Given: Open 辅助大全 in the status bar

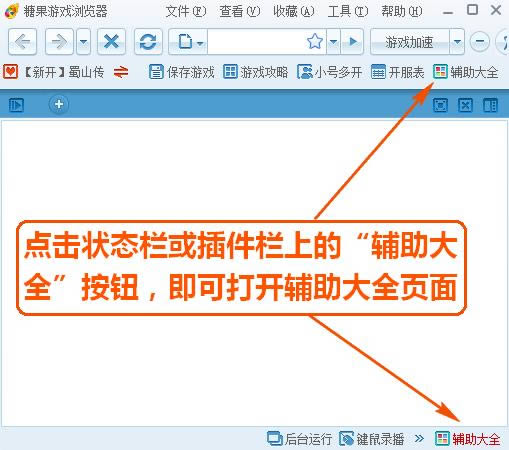Looking at the screenshot, I should (468, 439).
